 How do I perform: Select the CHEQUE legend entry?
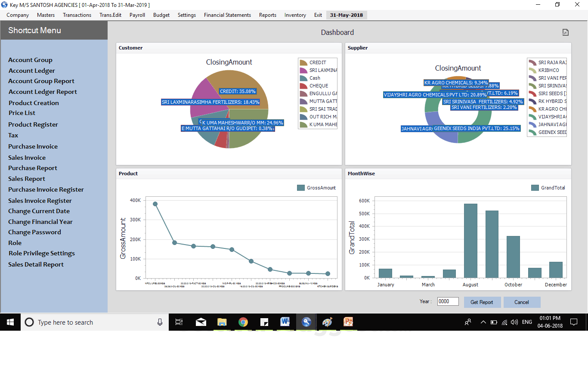(x=319, y=86)
